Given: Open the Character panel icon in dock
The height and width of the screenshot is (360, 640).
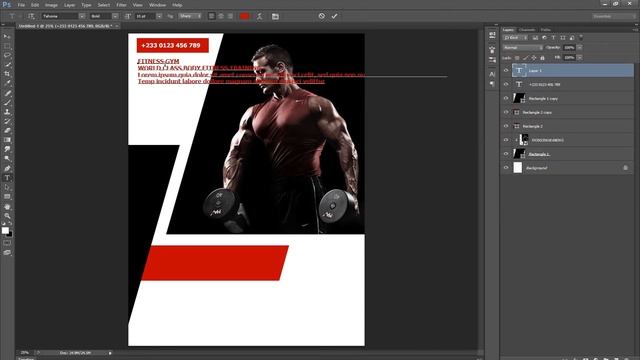Looking at the screenshot, I should click(492, 74).
